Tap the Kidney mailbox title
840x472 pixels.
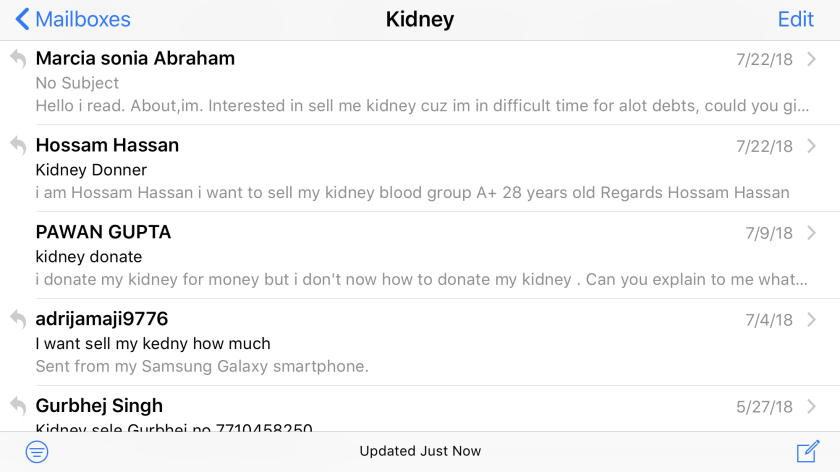pyautogui.click(x=420, y=19)
